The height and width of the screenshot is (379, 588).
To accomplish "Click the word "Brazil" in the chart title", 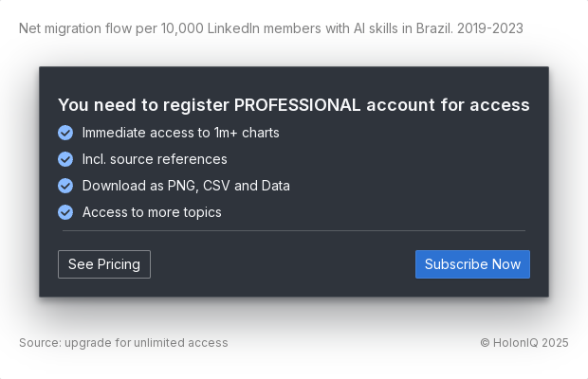I will pos(430,28).
